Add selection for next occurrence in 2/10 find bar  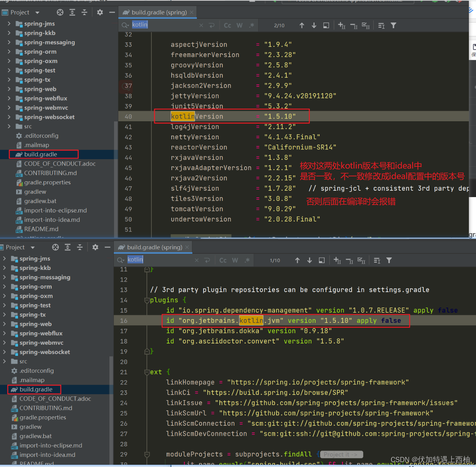(x=342, y=25)
